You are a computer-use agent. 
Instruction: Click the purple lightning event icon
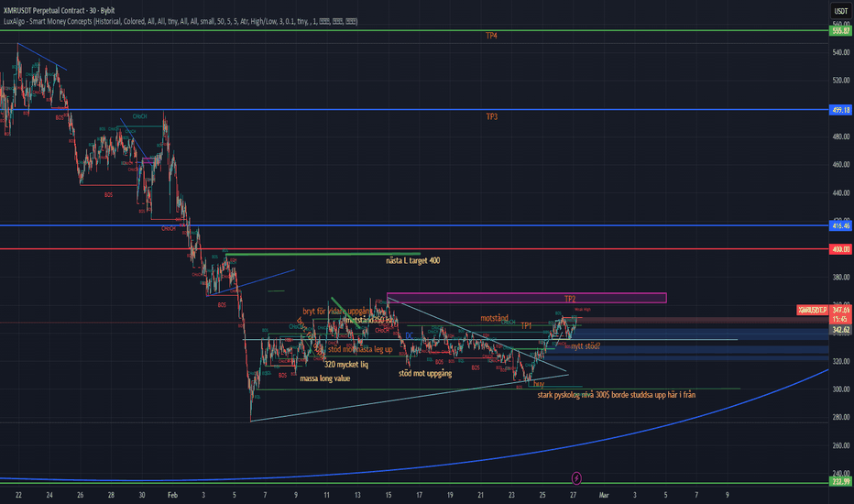(575, 477)
